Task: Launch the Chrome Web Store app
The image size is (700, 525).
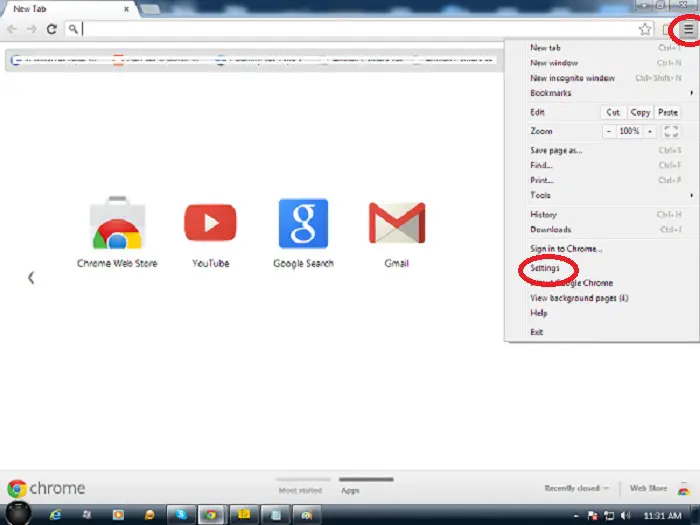Action: click(117, 232)
